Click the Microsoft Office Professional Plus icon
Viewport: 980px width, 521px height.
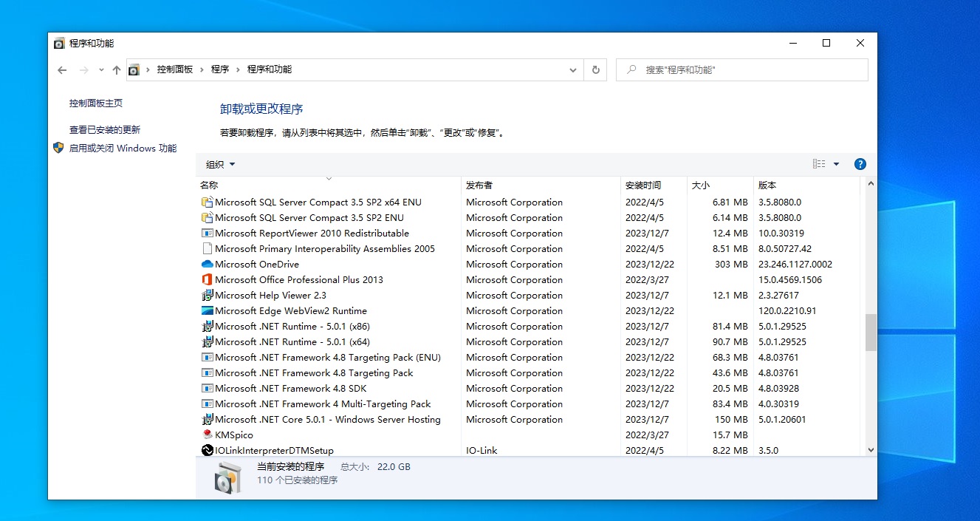pos(207,279)
